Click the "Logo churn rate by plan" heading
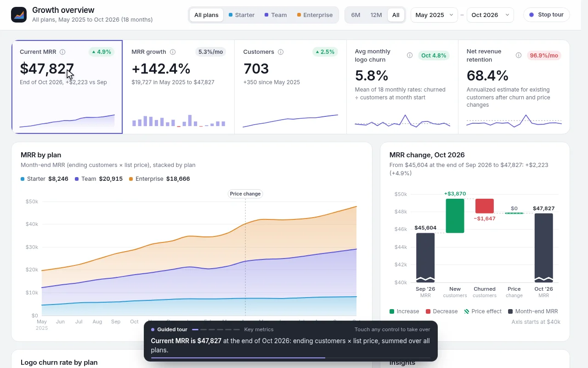Image resolution: width=588 pixels, height=368 pixels. (x=59, y=362)
